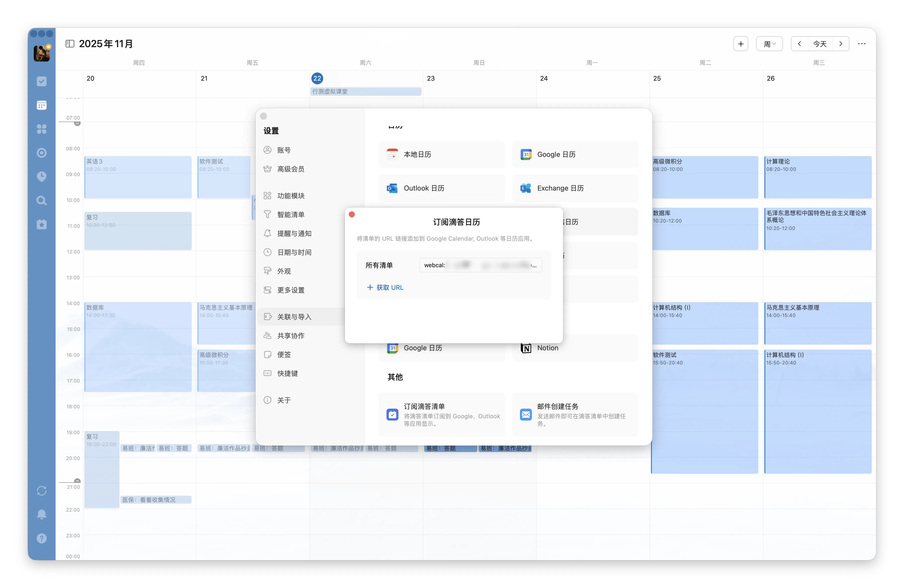Image resolution: width=904 pixels, height=588 pixels.
Task: Open the task checkbox view in sidebar
Action: click(x=41, y=81)
